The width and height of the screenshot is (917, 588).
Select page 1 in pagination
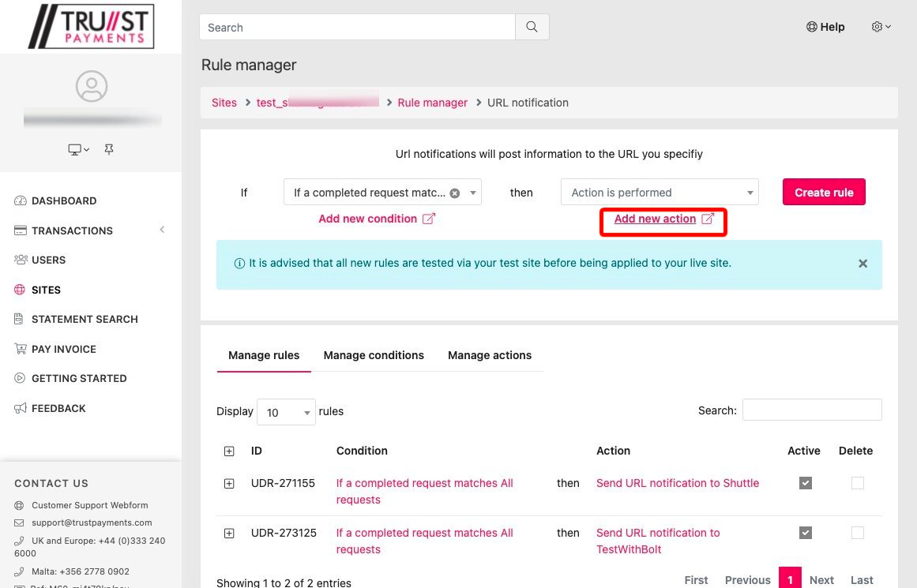click(790, 579)
